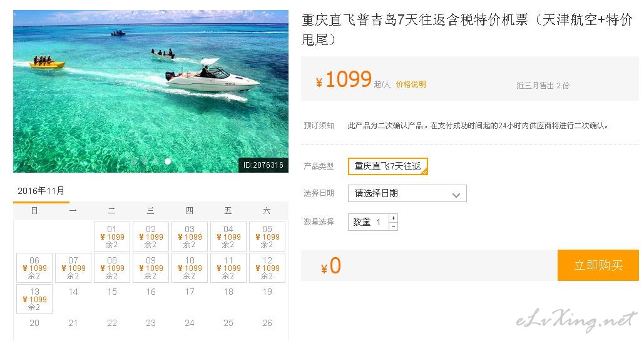Select November 08 date with ¥1099 price
Image resolution: width=644 pixels, height=341 pixels.
click(x=112, y=268)
